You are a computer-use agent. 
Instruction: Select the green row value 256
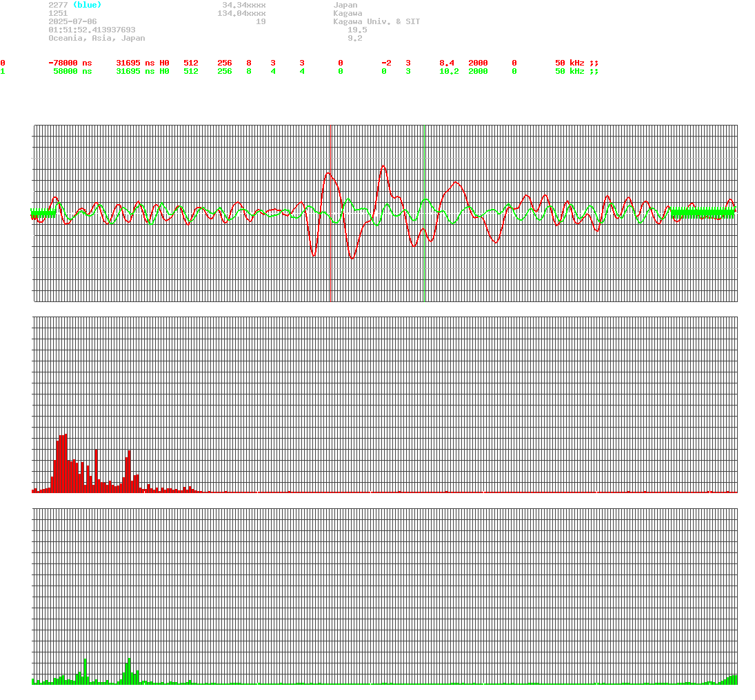tap(224, 71)
